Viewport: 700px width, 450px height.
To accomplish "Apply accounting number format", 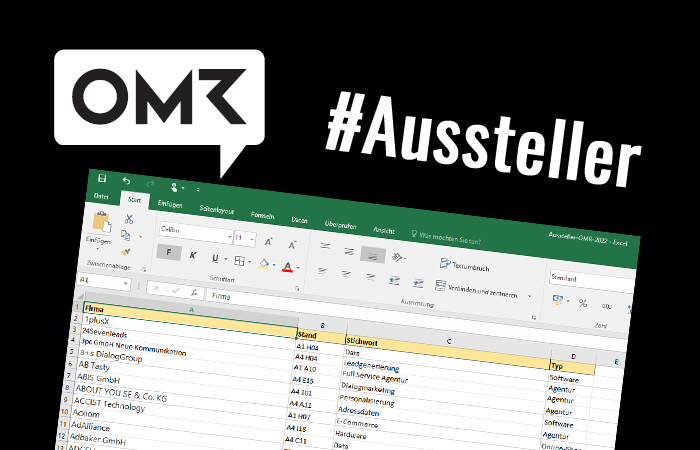I will pyautogui.click(x=558, y=300).
